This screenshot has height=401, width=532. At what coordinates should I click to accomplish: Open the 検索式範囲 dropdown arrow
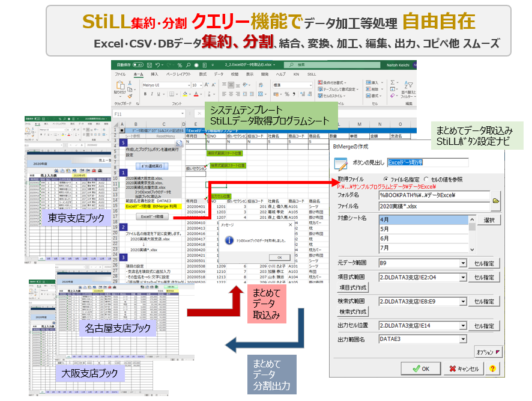(463, 301)
